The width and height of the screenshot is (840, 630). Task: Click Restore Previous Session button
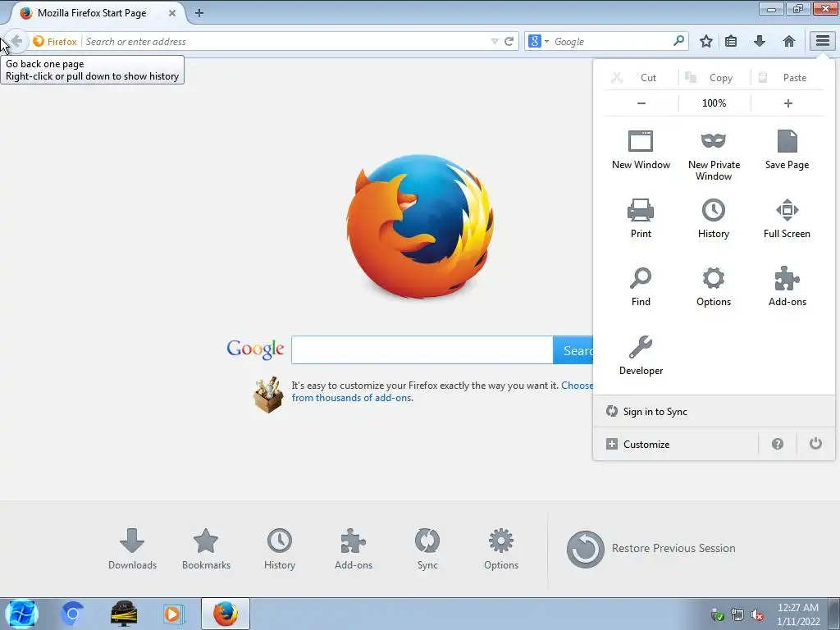coord(651,549)
